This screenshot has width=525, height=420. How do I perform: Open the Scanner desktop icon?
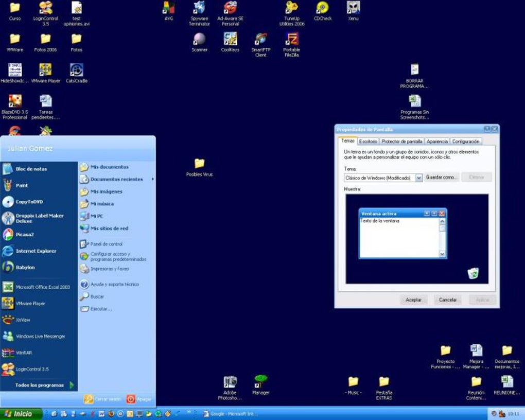[199, 42]
